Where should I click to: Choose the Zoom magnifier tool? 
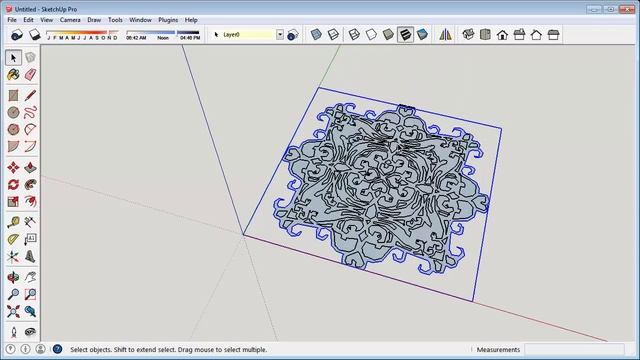coord(13,294)
